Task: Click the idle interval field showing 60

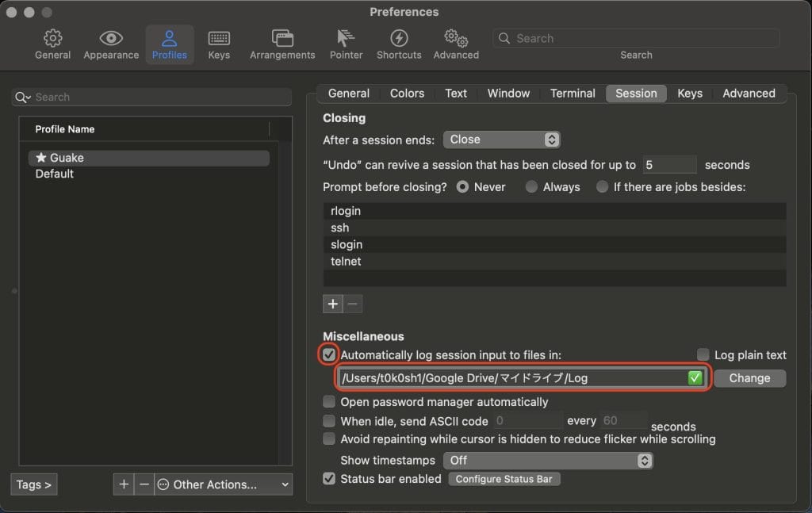Action: coord(623,421)
